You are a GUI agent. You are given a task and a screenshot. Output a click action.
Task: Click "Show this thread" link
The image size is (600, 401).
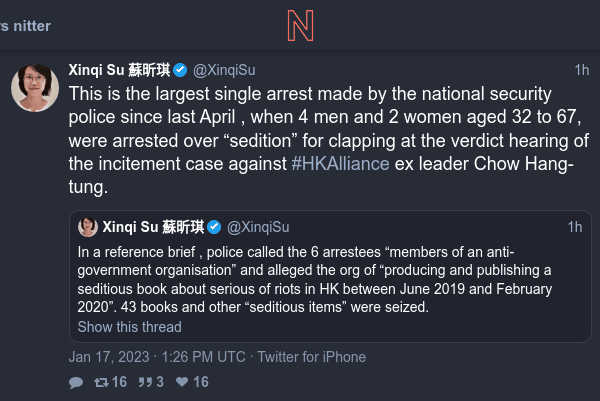(x=129, y=327)
